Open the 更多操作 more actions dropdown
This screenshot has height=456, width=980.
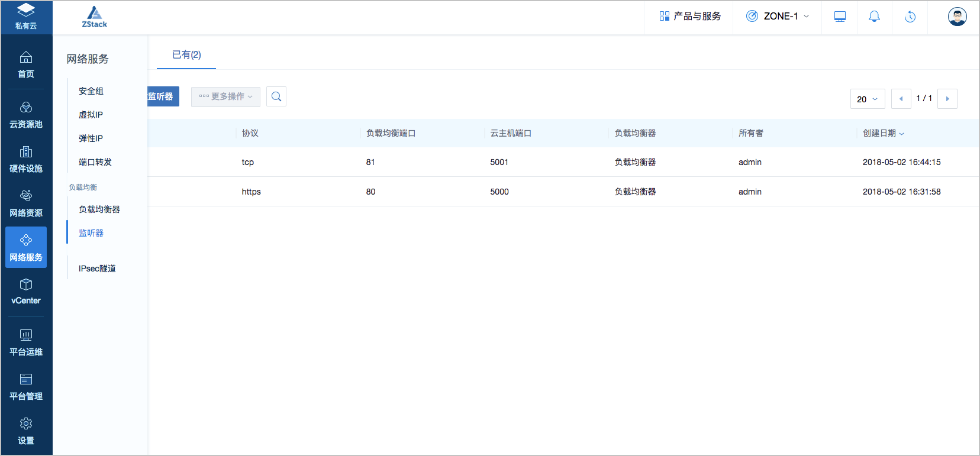point(225,96)
